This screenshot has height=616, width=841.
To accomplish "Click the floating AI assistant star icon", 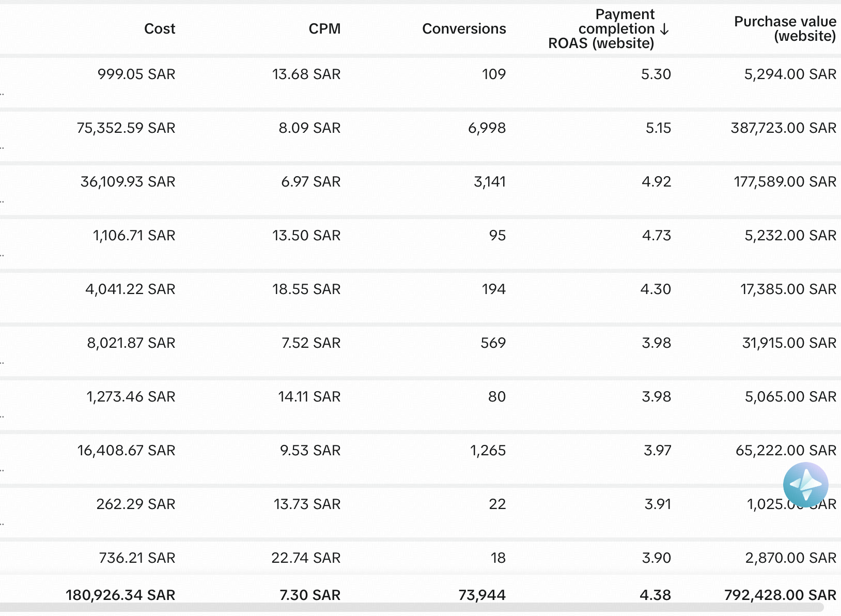I will (805, 485).
